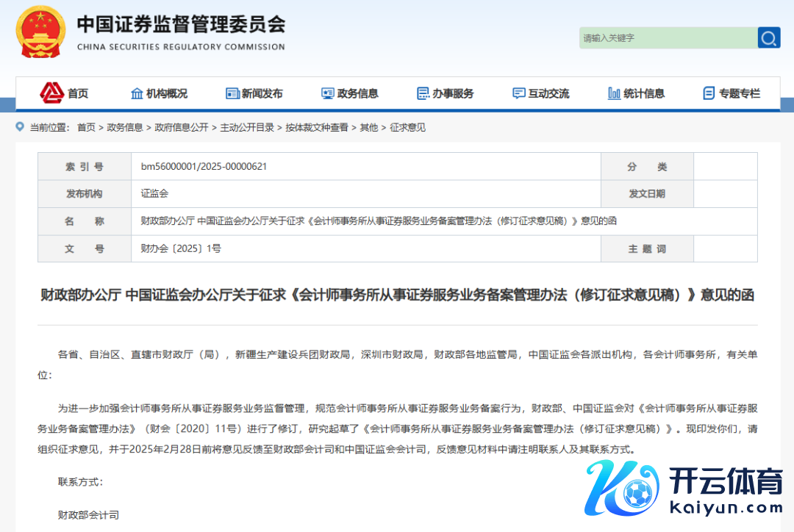794x532 pixels.
Task: Open the 办事服务 navigation menu
Action: coord(453,93)
